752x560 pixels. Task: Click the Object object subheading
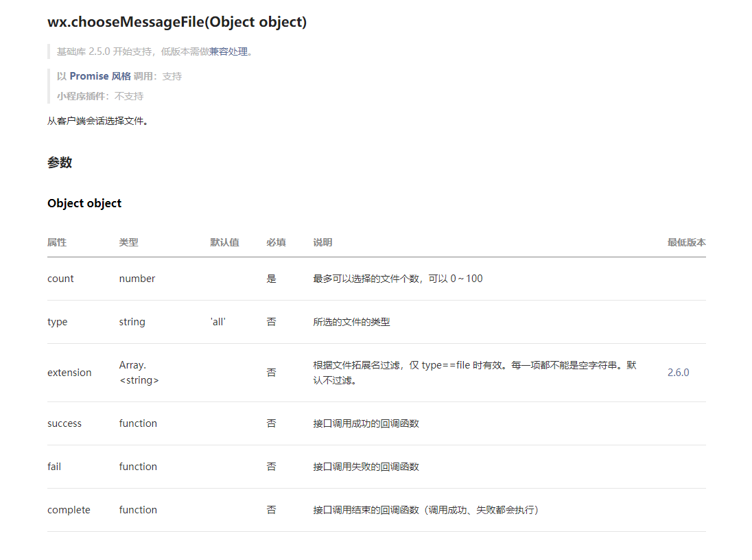coord(84,203)
